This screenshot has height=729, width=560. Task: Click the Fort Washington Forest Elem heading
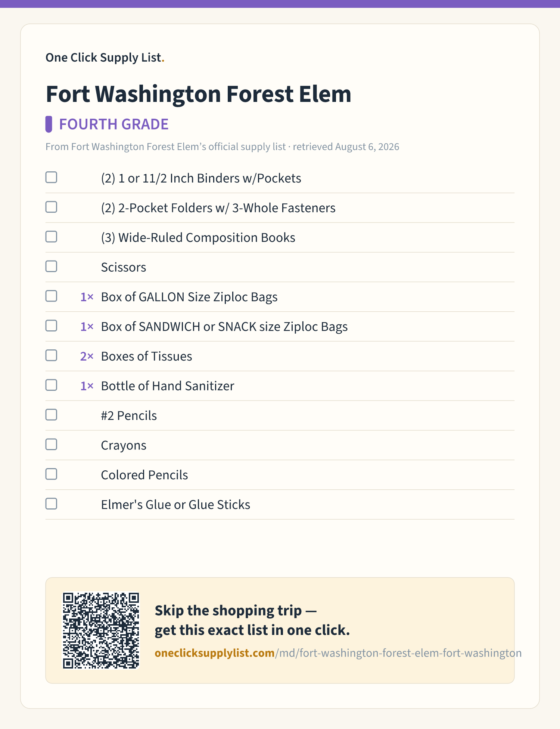tap(198, 94)
